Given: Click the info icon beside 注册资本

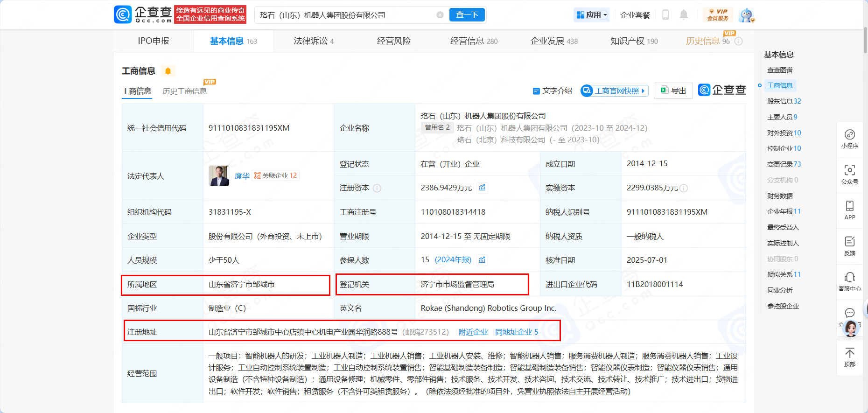Looking at the screenshot, I should tap(377, 188).
